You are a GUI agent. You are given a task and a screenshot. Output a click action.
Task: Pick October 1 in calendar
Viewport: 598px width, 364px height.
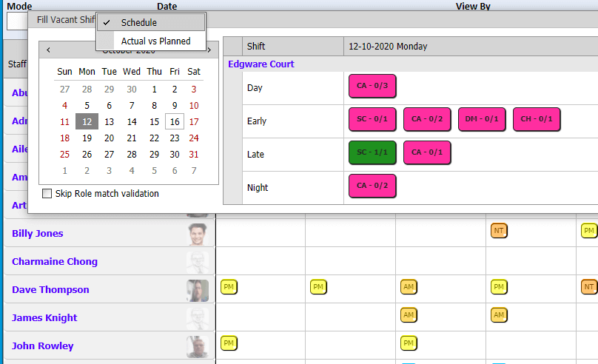click(154, 90)
